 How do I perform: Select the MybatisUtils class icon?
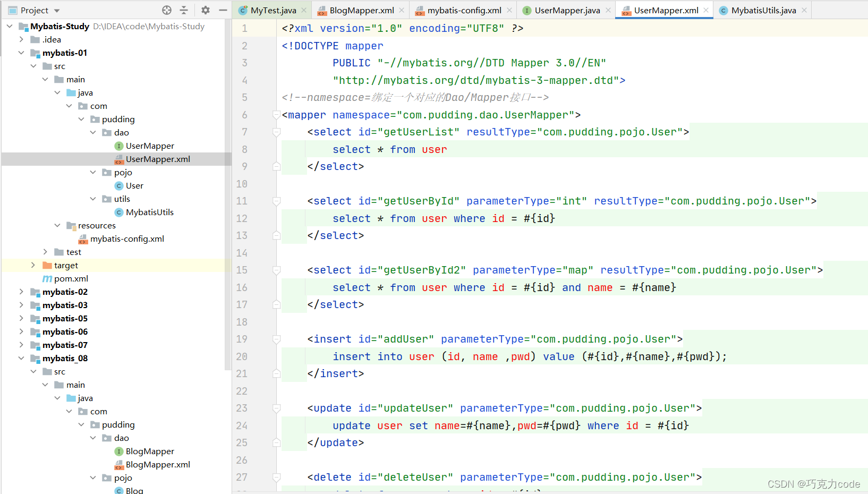tap(119, 212)
